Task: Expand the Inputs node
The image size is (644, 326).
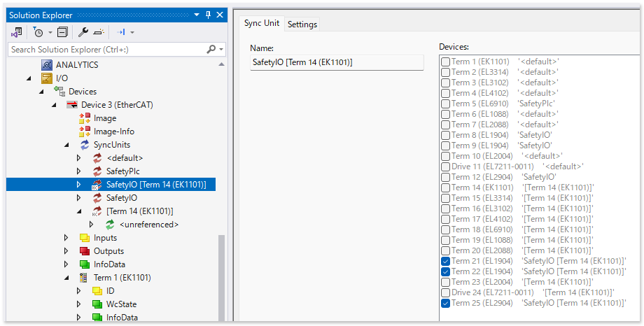Action: [x=66, y=238]
